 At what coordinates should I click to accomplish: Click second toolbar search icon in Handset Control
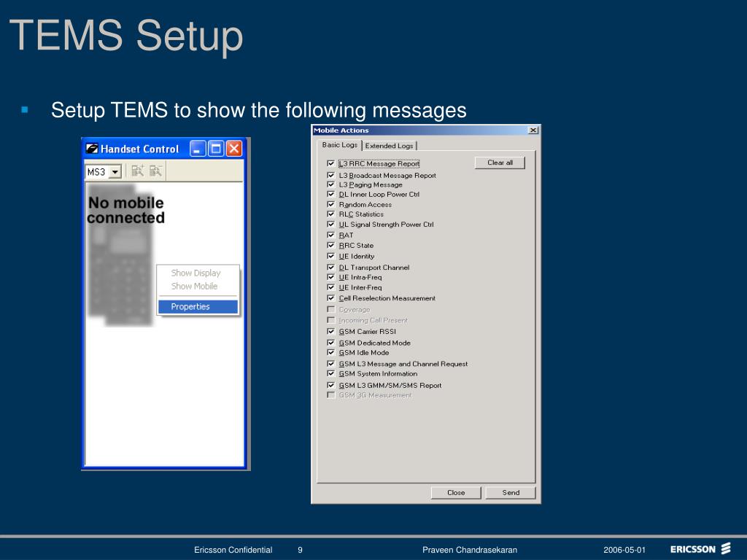pyautogui.click(x=156, y=171)
